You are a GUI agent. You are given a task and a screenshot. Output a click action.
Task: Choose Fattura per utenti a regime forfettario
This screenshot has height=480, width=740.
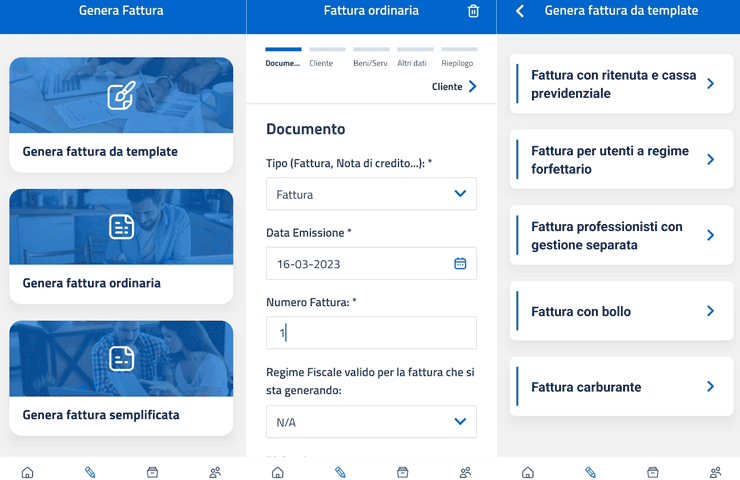621,160
